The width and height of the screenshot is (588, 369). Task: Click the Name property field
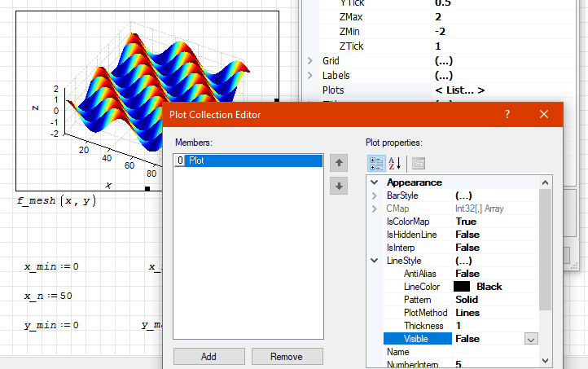pos(495,352)
